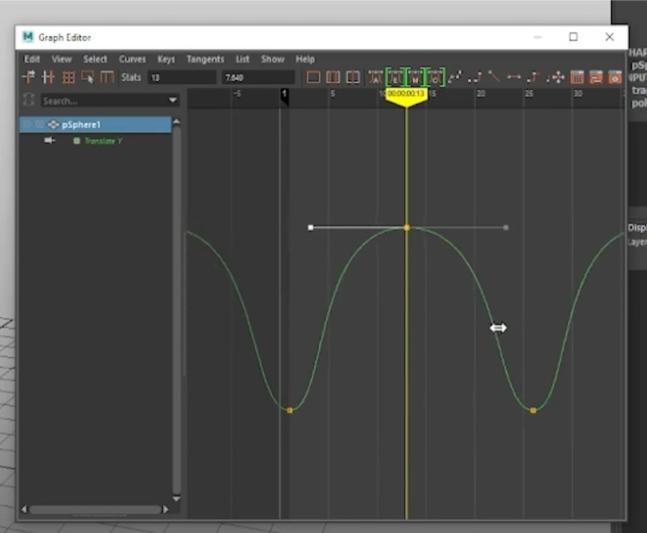Open the List menu
The image size is (647, 533).
(x=243, y=59)
